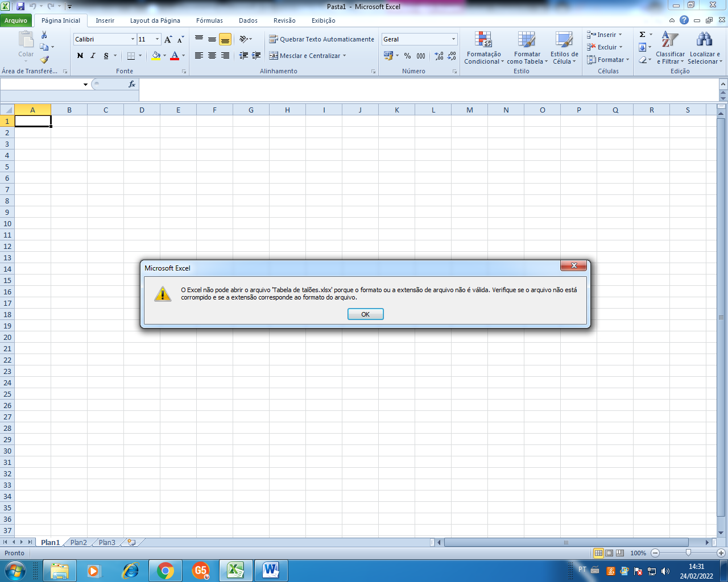
Task: Decrease font size with the smaller A icon
Action: (x=181, y=39)
